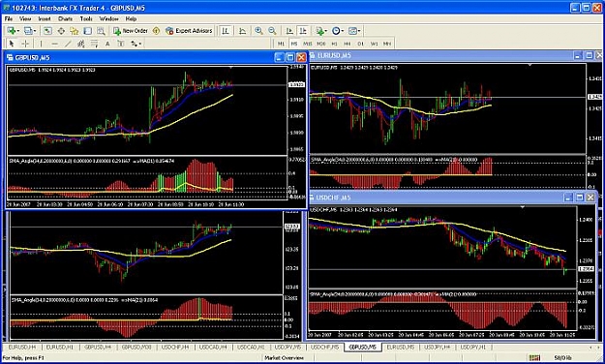Click the New Order button
Screen dimensions: 605x364
coord(131,31)
